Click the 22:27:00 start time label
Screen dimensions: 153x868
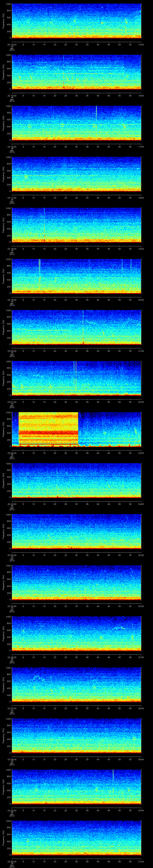click(x=12, y=708)
